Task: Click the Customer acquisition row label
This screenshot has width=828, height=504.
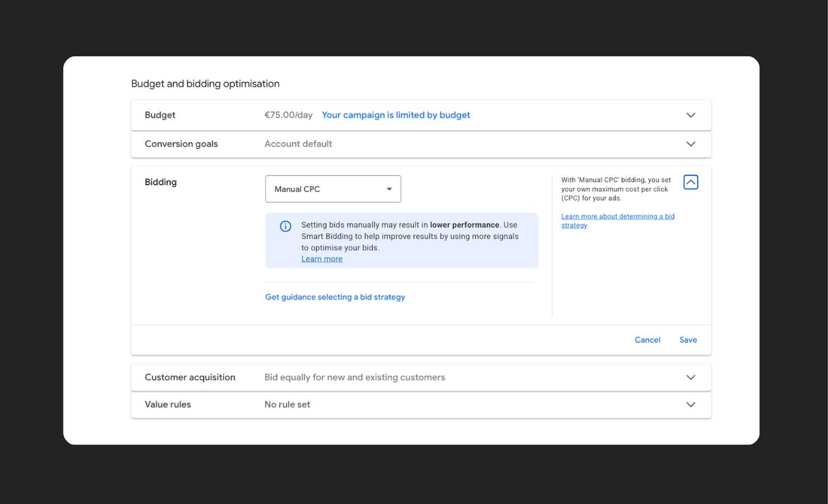Action: [x=190, y=378]
